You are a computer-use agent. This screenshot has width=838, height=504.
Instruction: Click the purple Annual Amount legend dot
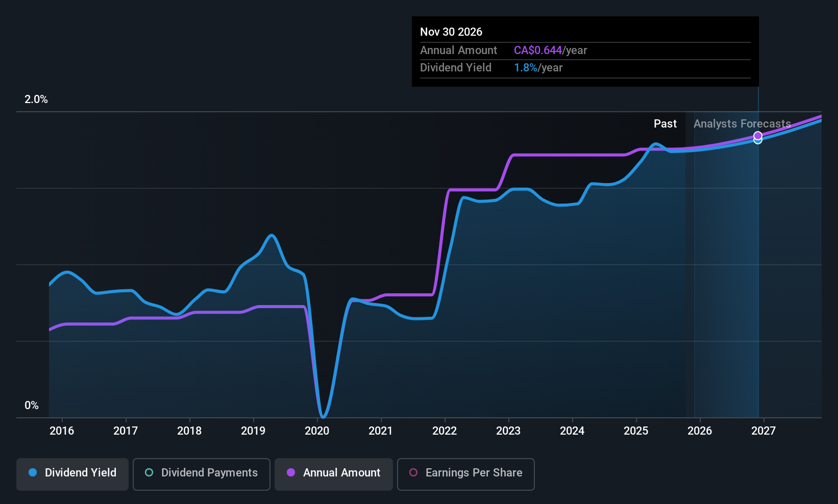point(291,473)
